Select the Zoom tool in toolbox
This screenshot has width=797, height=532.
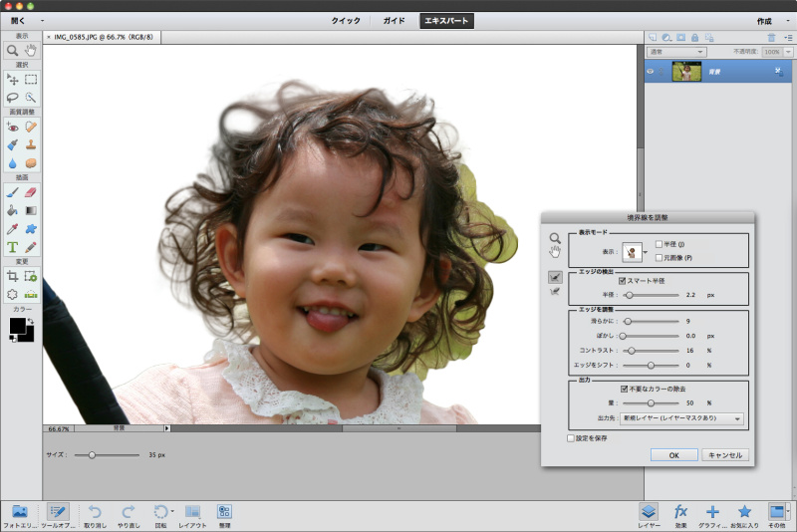12,50
